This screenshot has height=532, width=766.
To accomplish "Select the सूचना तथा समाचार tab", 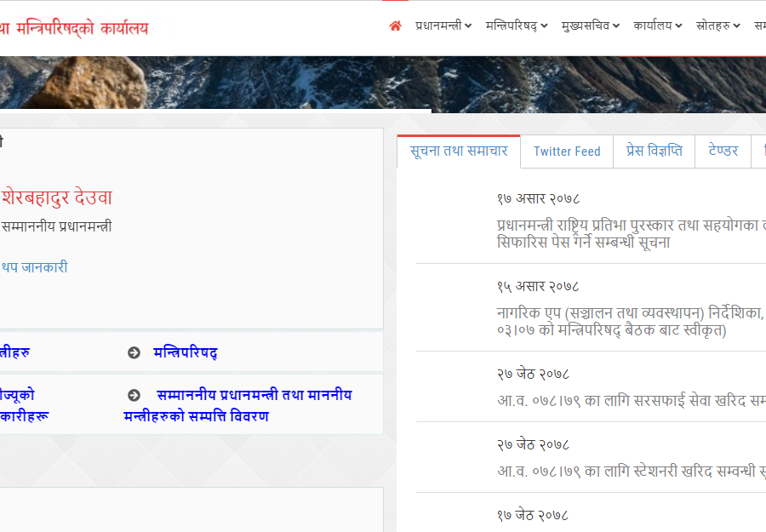I will pos(459,152).
